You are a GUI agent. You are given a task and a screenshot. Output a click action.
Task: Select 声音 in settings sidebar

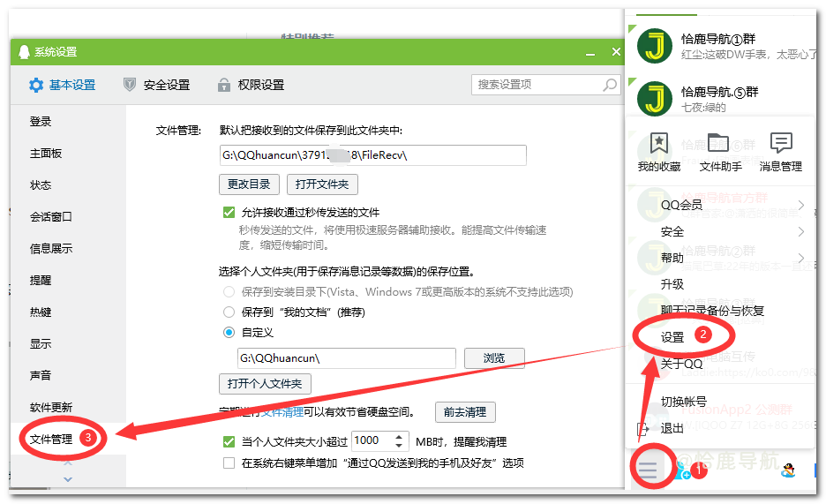41,375
